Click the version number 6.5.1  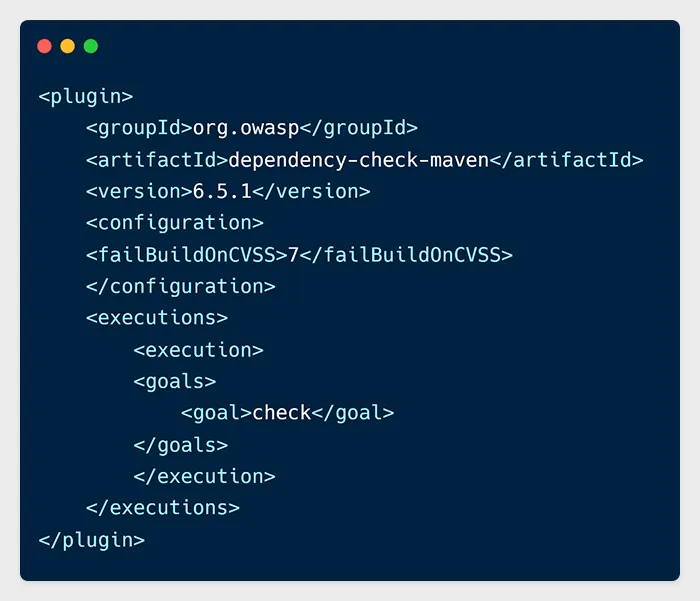point(222,192)
